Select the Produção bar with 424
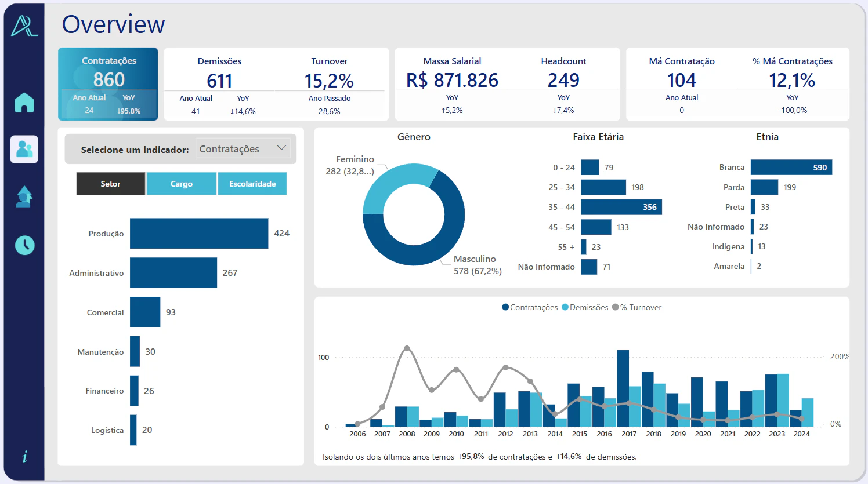 199,234
